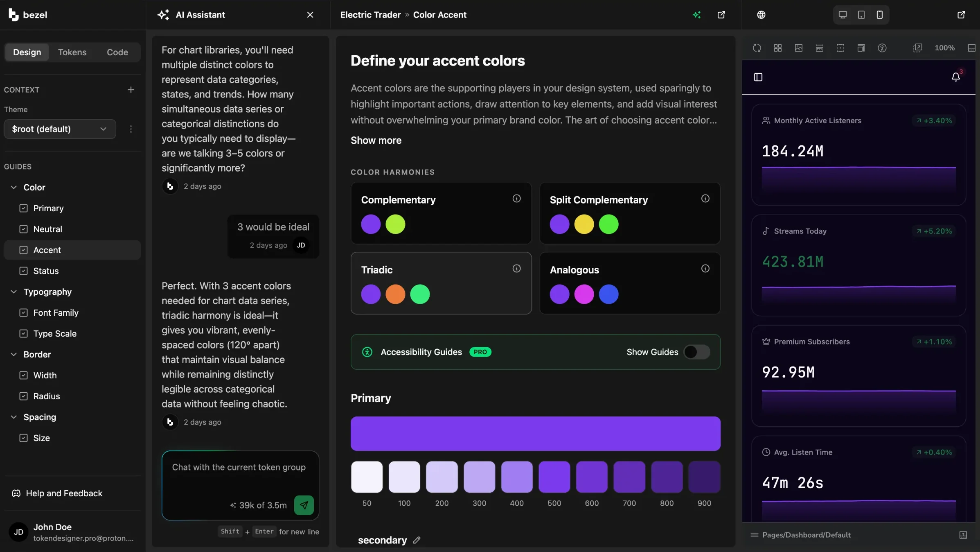This screenshot has width=980, height=552.
Task: Click the info icon on Analogous card
Action: (705, 269)
